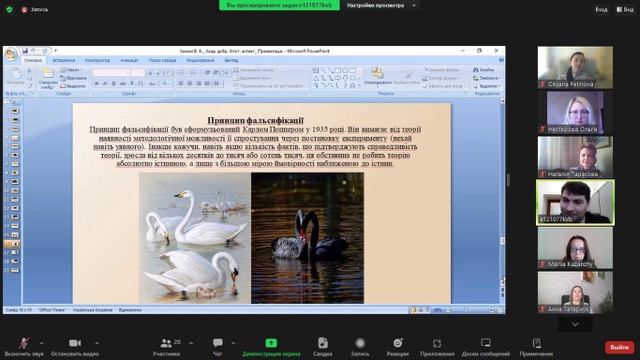Click Save icon in quick access toolbar

25,51
